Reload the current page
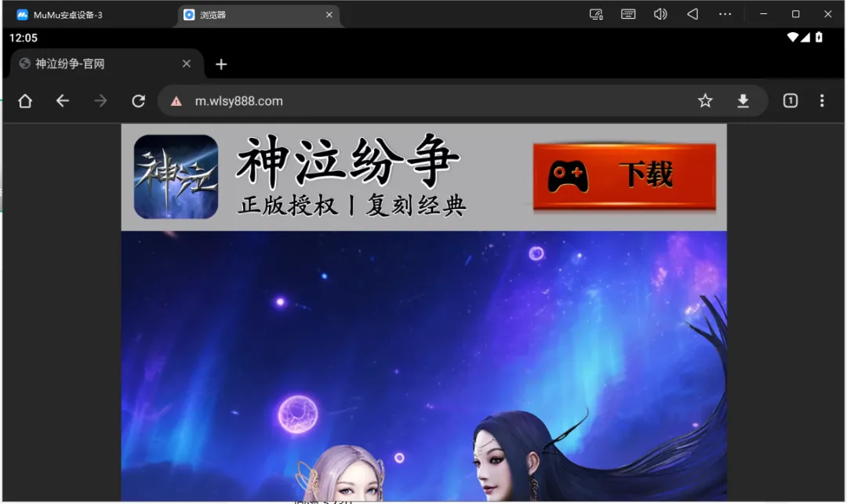847x504 pixels. pos(138,101)
